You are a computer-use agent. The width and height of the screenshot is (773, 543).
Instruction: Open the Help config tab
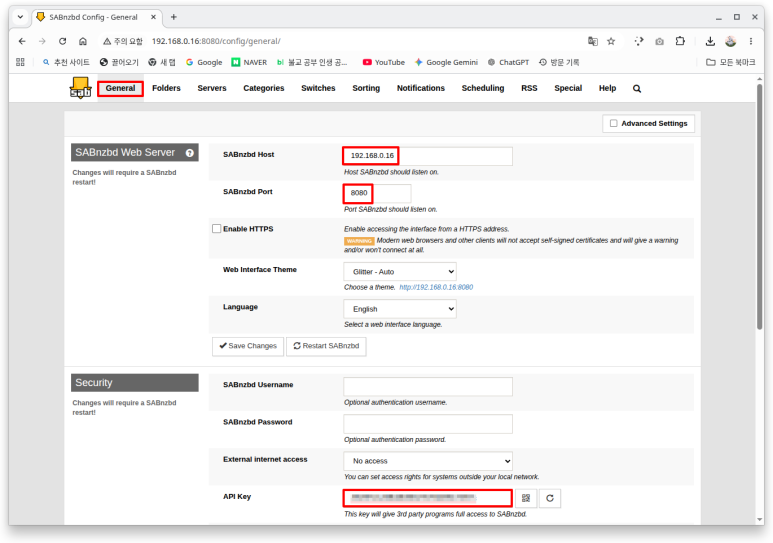point(607,88)
